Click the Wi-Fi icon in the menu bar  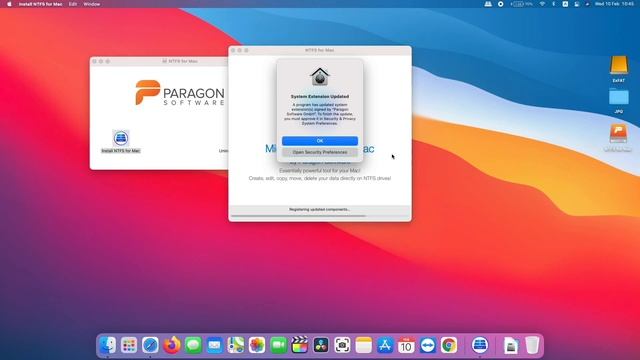542,4
